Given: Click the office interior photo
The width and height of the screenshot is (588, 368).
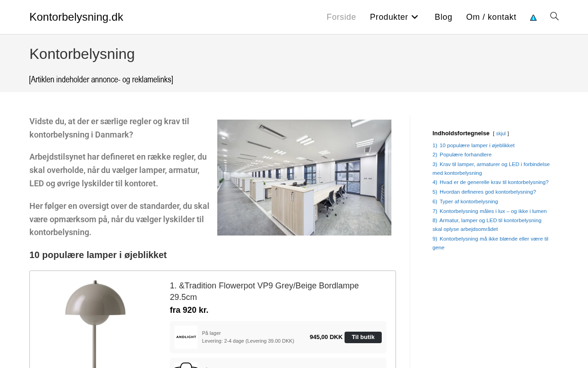Looking at the screenshot, I should (304, 178).
